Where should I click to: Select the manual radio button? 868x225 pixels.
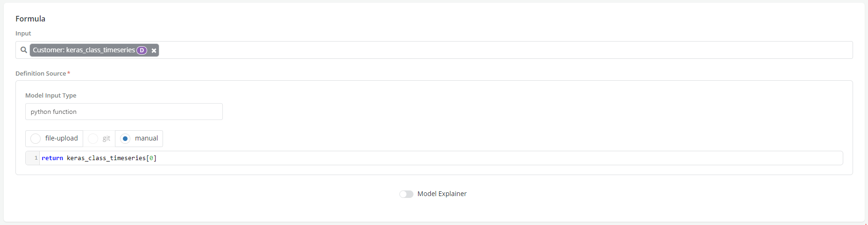tap(125, 139)
